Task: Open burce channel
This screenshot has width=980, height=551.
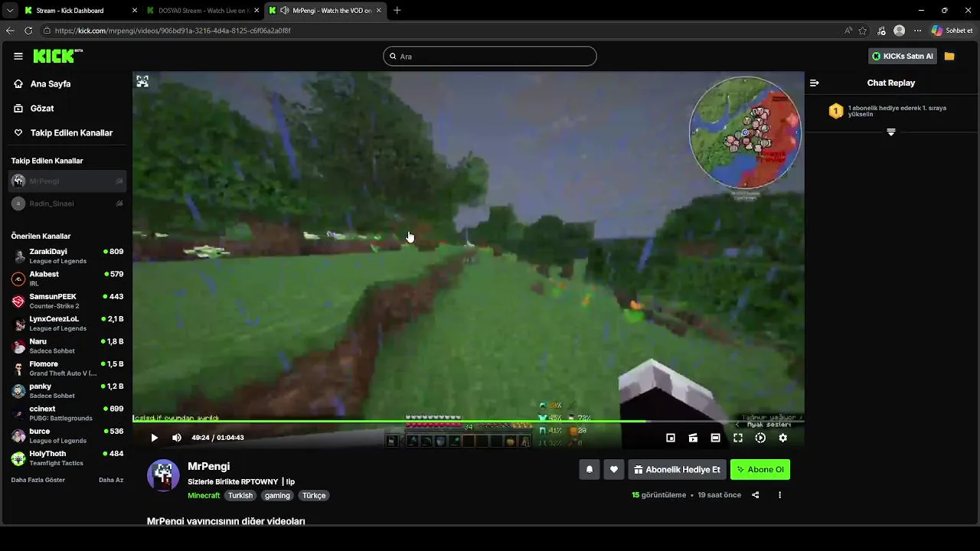Action: [x=67, y=435]
